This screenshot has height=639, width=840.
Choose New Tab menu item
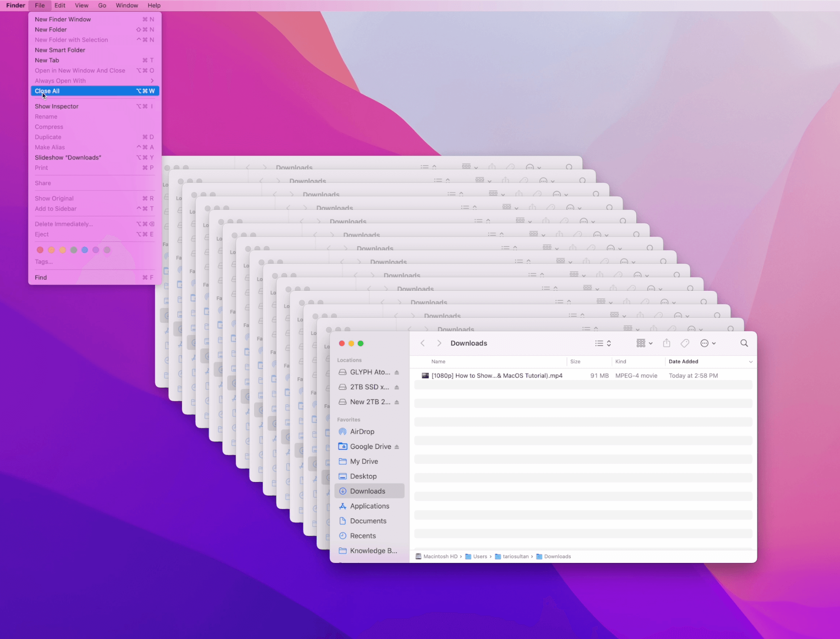[95, 60]
